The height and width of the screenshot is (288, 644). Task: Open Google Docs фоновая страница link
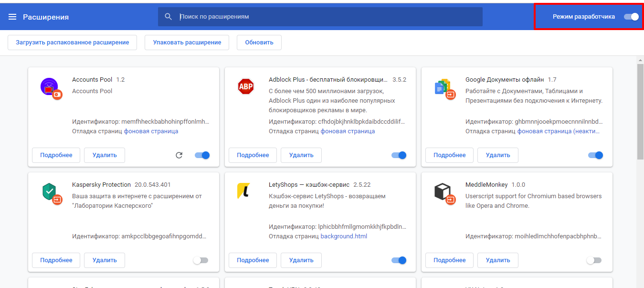pos(559,131)
